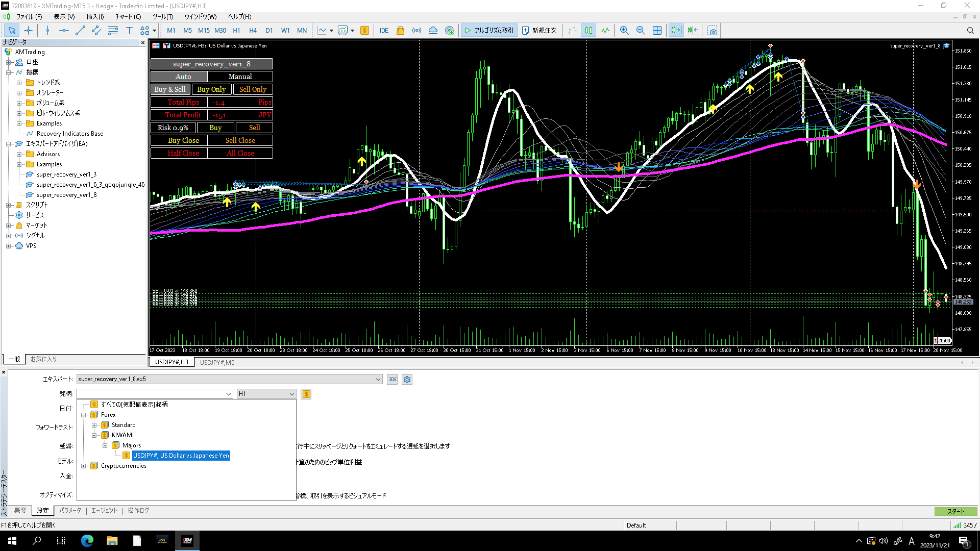The width and height of the screenshot is (980, 551).
Task: Switch to the USDJPY#,M6 chart tab
Action: [x=217, y=362]
